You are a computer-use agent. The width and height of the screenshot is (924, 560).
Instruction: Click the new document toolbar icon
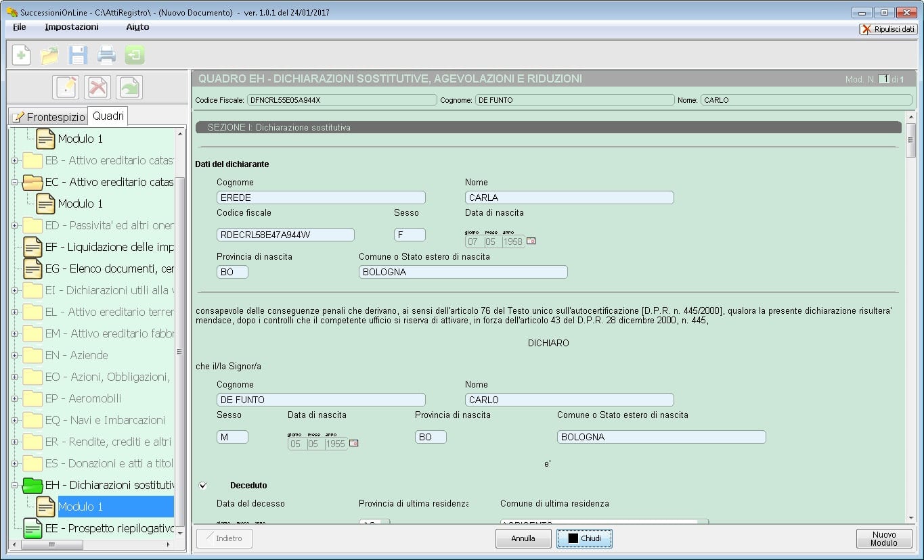(22, 55)
